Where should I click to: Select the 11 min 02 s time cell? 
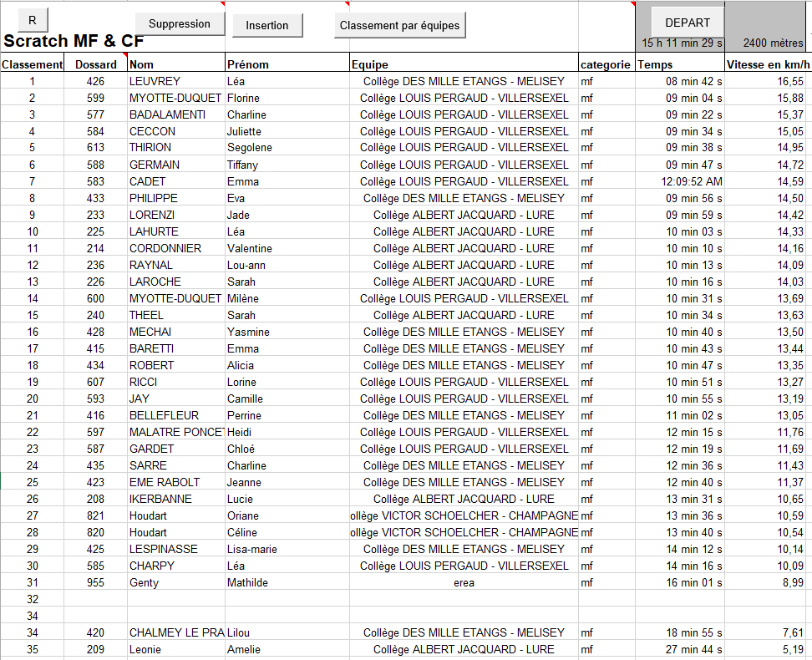click(x=680, y=415)
